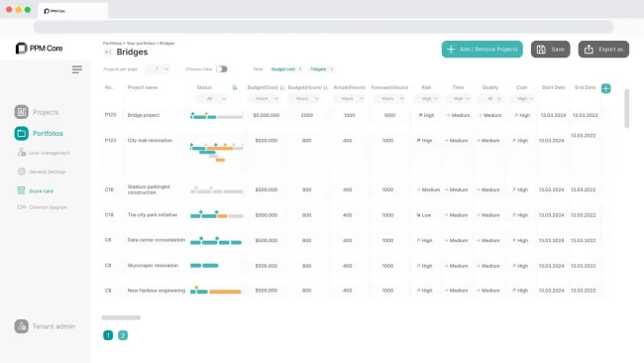This screenshot has height=363, width=644.
Task: Click the hamburger menu icon in sidebar
Action: 77,69
